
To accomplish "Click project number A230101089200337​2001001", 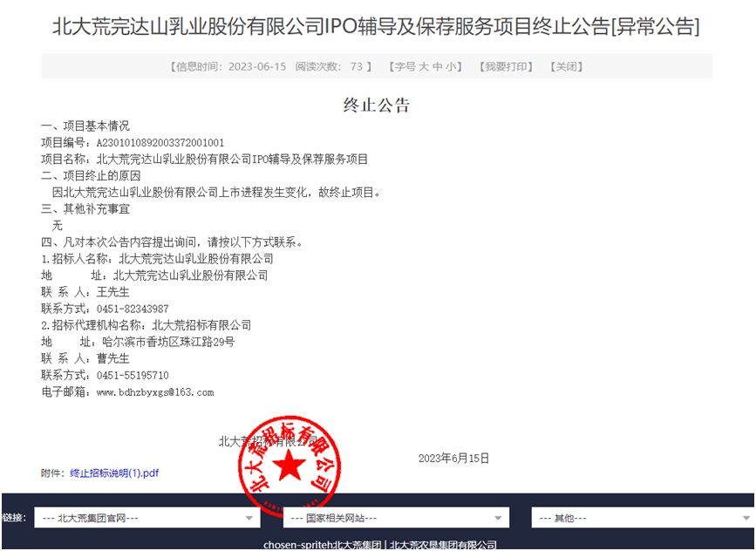I will pos(160,143).
